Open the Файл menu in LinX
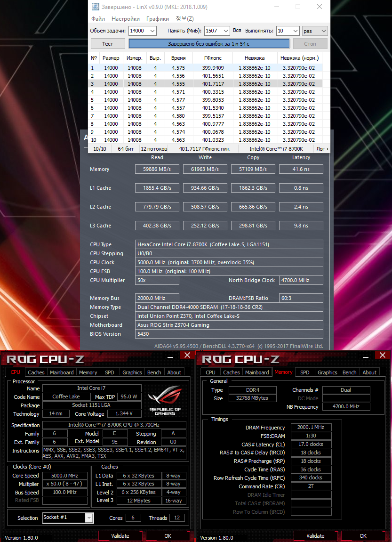Image resolution: width=392 pixels, height=542 pixels. click(98, 19)
